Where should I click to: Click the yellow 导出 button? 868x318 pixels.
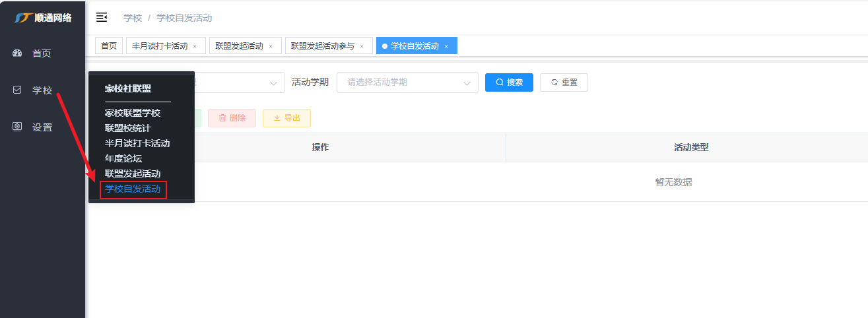pyautogui.click(x=286, y=118)
